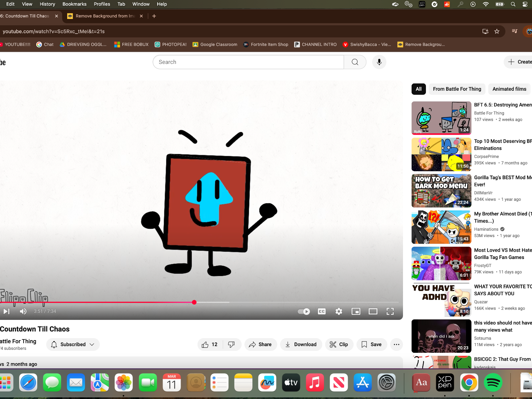Screen dimensions: 532x399
Task: Open the Bookmarks menu
Action: coord(74,4)
